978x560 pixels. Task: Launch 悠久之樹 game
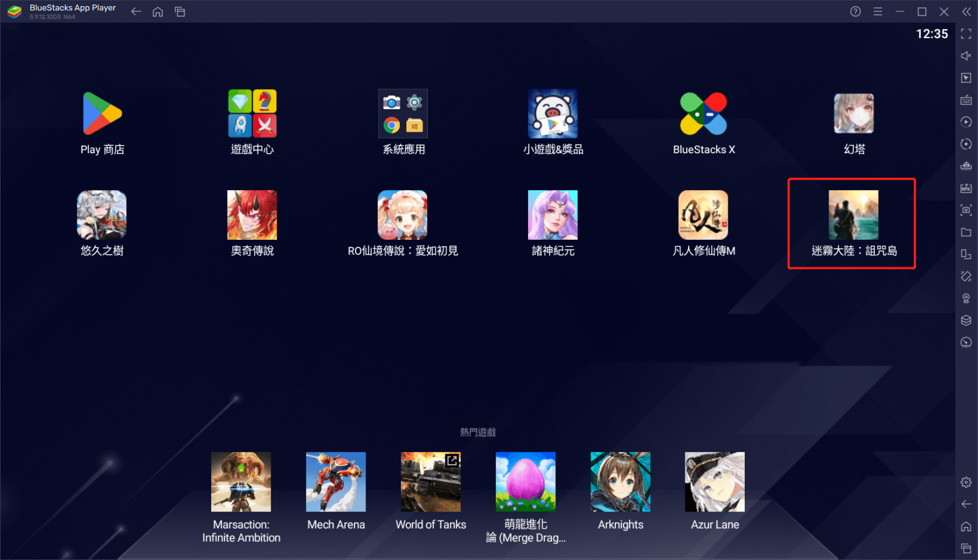point(102,215)
